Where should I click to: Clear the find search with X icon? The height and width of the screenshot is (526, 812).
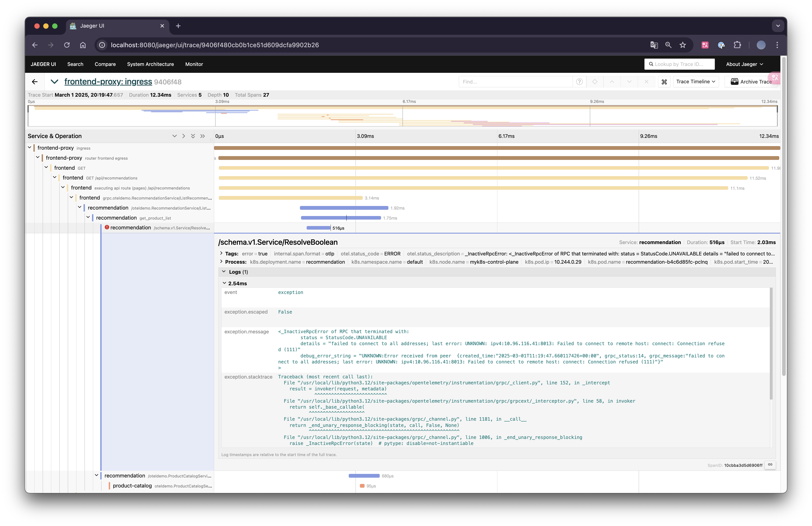click(646, 82)
